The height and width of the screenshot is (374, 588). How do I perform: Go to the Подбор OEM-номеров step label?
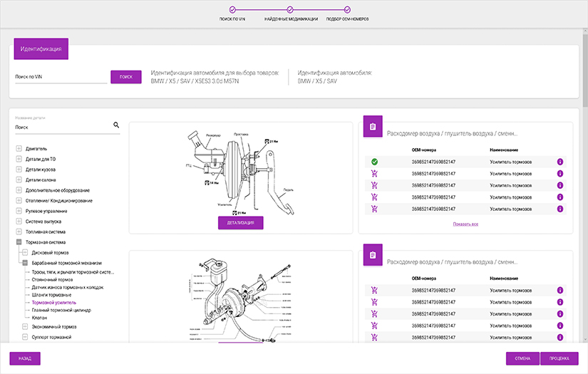[347, 19]
